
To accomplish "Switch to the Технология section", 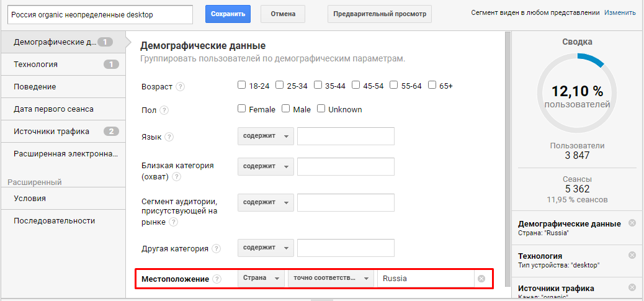I will tap(63, 65).
